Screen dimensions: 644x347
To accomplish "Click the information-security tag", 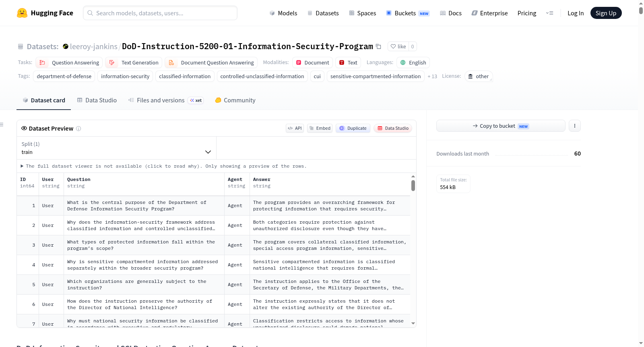I will pyautogui.click(x=125, y=76).
